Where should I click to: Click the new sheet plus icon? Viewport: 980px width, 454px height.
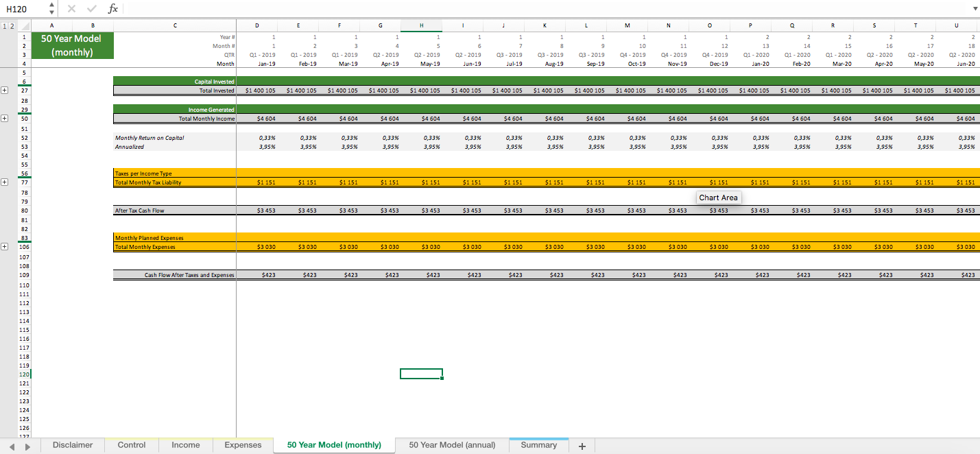(582, 445)
